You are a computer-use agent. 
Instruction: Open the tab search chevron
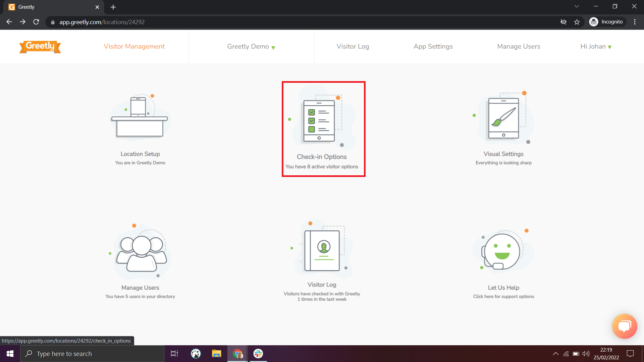577,6
